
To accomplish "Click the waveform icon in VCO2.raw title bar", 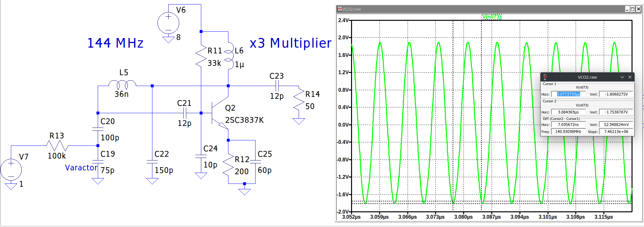I will coord(340,9).
